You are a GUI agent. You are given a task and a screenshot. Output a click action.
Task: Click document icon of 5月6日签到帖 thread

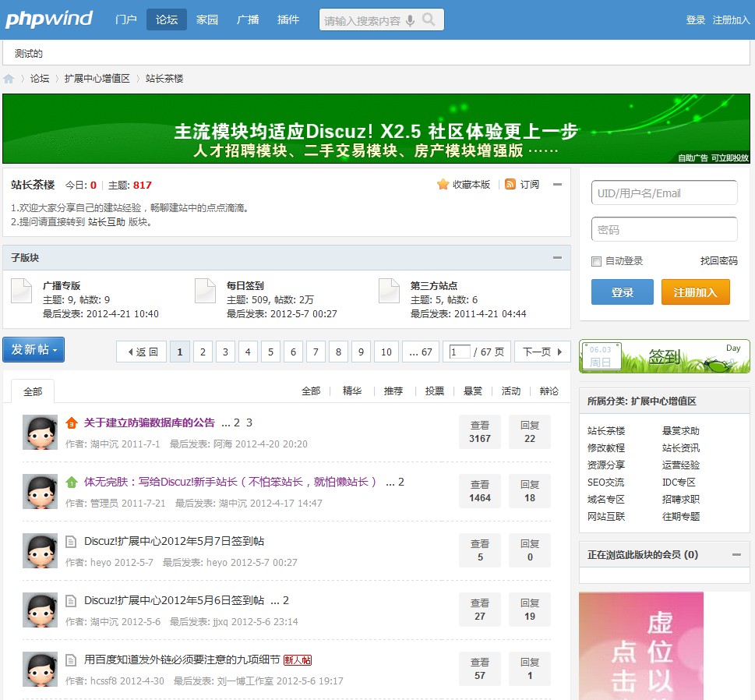click(71, 601)
